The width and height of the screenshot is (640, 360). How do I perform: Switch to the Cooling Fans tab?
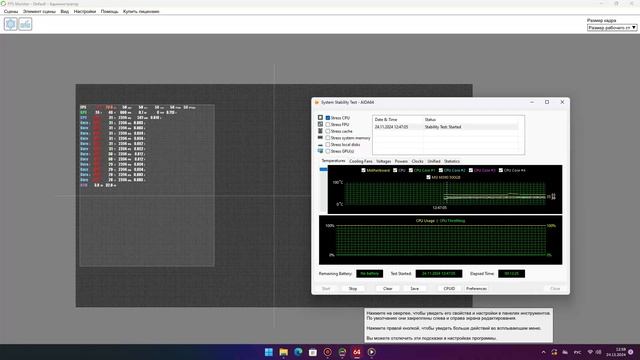(361, 161)
